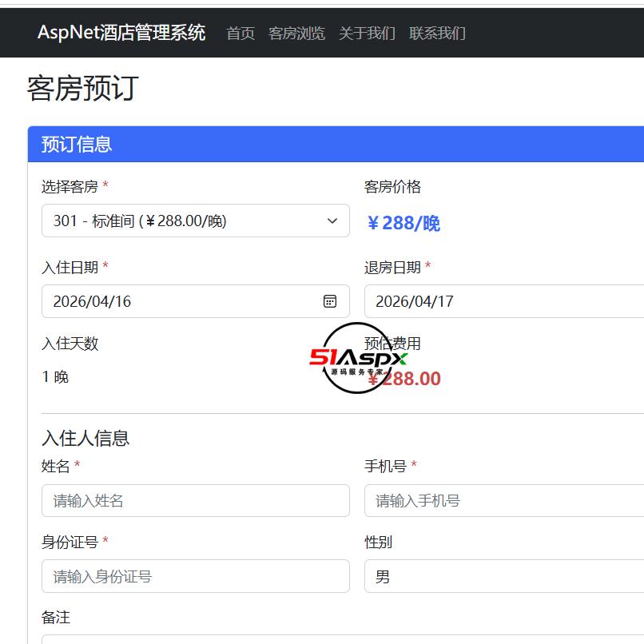
Task: Click the AspNet酒店管理系统 brand link
Action: [121, 33]
